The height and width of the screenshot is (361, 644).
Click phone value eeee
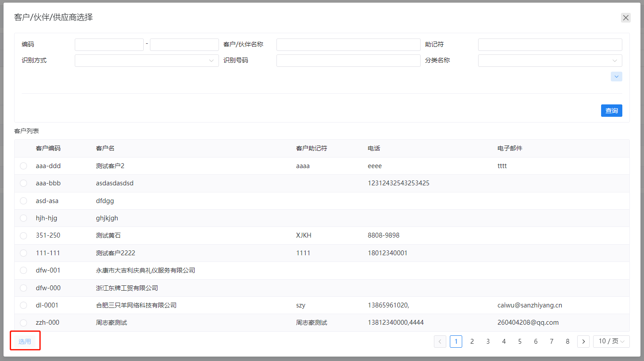point(375,166)
